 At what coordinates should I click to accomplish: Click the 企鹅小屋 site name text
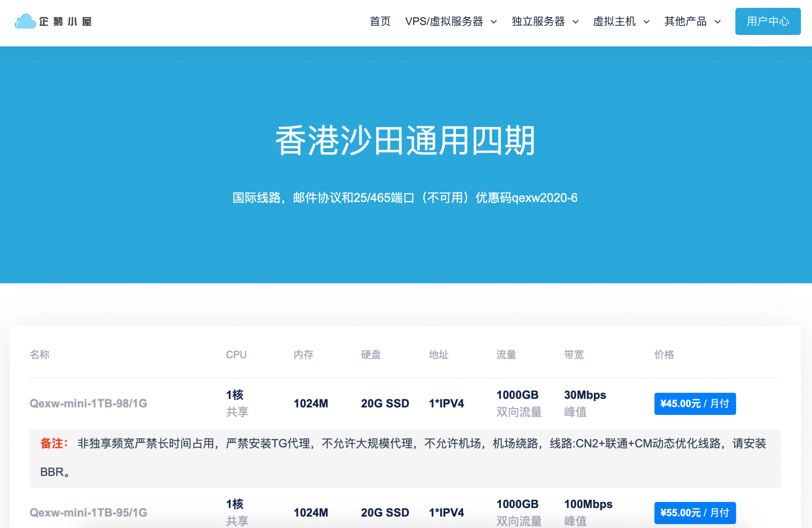point(65,21)
